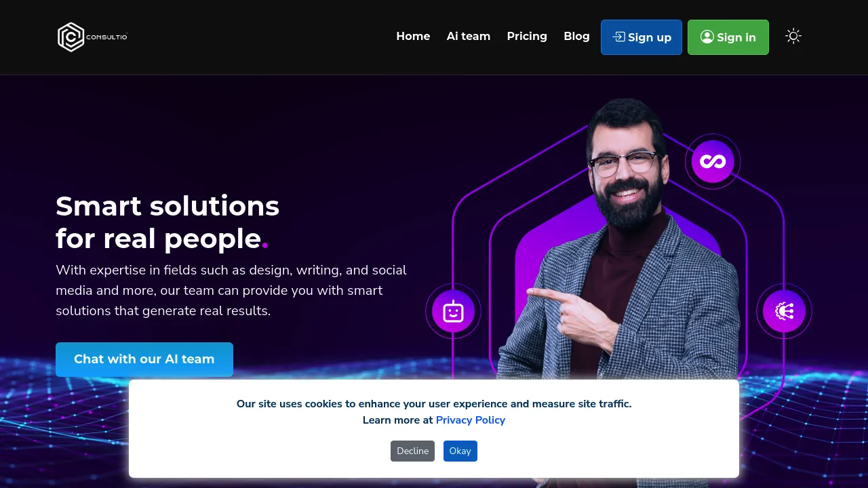Image resolution: width=868 pixels, height=488 pixels.
Task: Click the robot face circle icon
Action: pyautogui.click(x=453, y=311)
